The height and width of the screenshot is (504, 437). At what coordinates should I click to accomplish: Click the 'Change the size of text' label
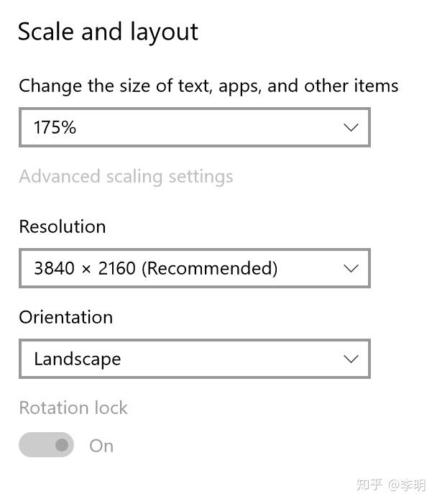(208, 86)
